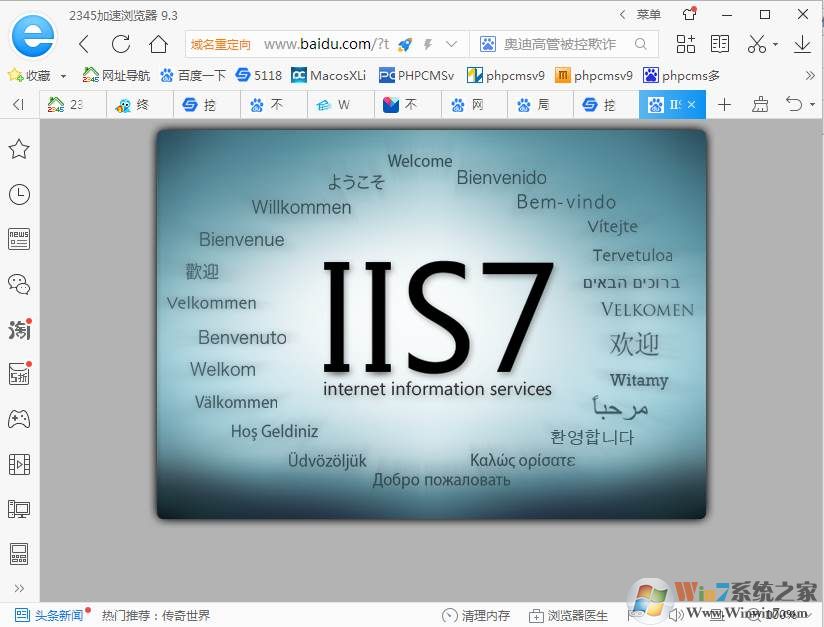824x627 pixels.
Task: Open the 5折 discount icon in sidebar
Action: coord(19,374)
